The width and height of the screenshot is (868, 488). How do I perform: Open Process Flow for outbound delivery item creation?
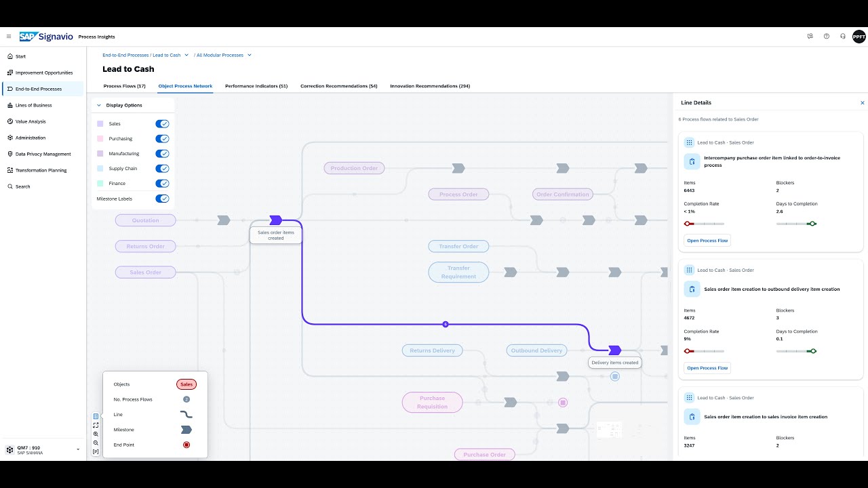(x=707, y=368)
